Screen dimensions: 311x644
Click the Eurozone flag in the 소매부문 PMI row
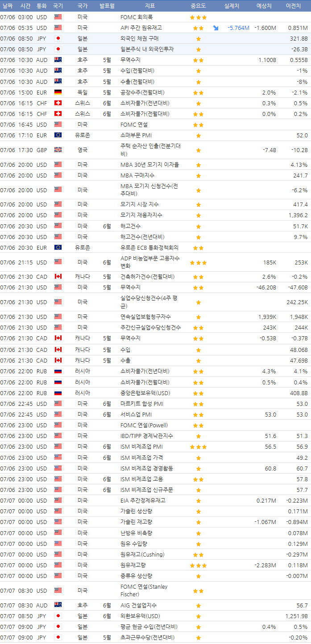[x=58, y=135]
